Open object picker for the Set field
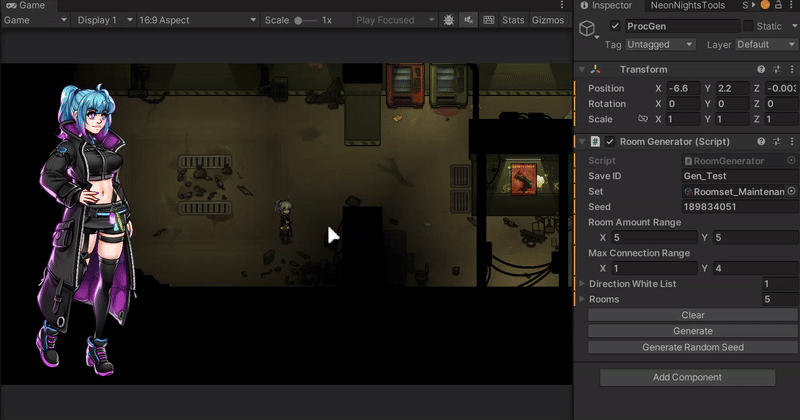This screenshot has width=800, height=420. click(x=791, y=191)
